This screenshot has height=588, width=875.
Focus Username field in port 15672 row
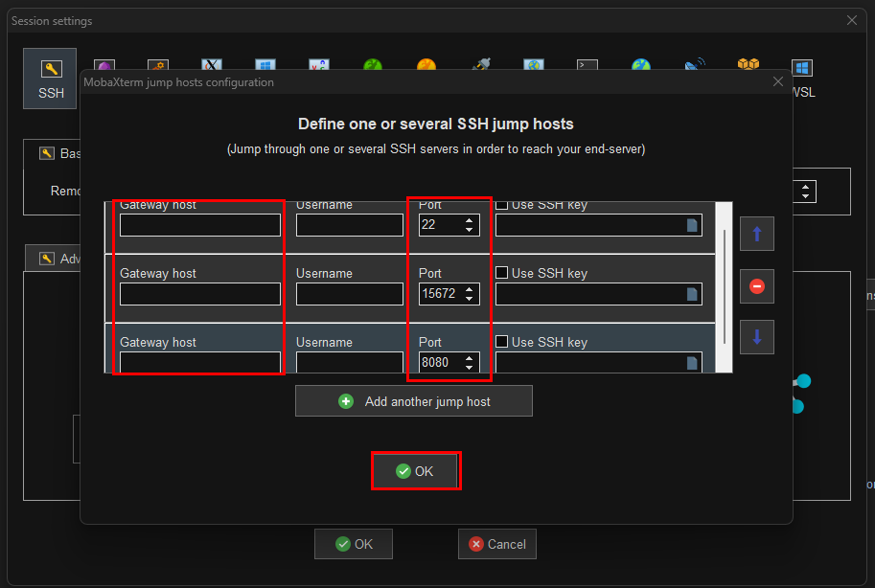click(350, 294)
